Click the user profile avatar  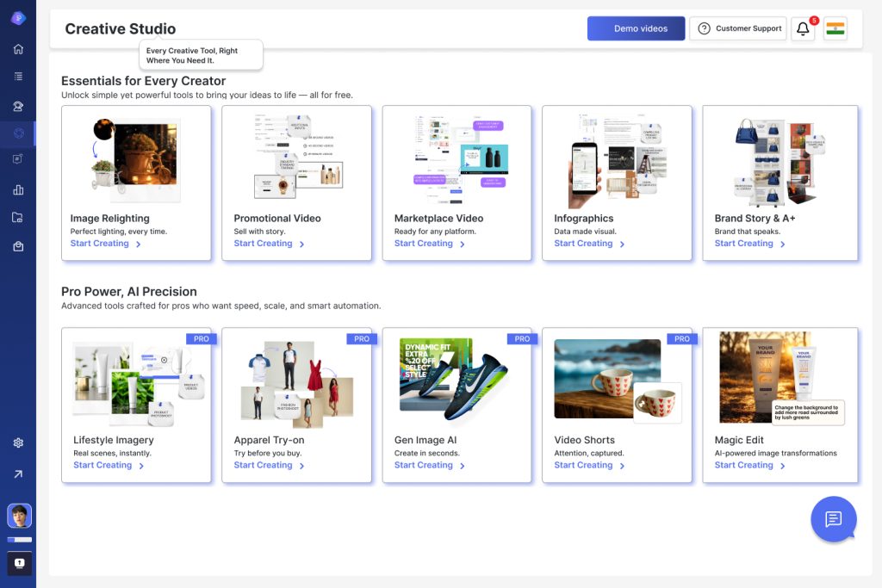tap(19, 516)
